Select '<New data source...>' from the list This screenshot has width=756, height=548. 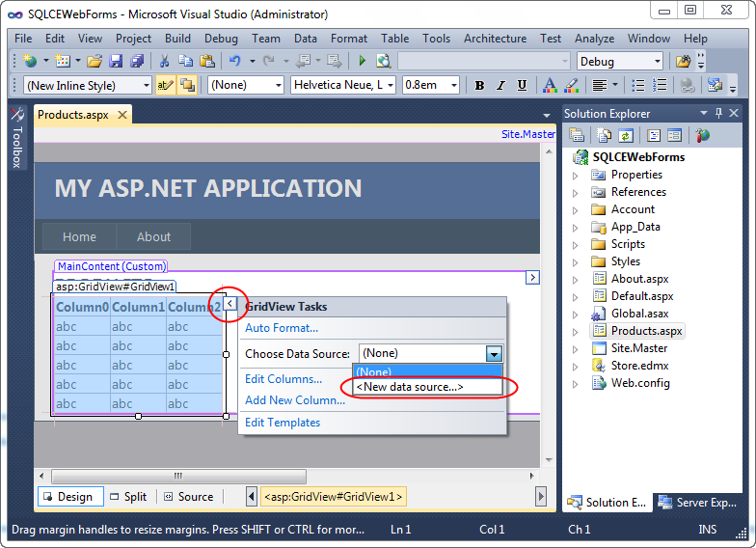click(427, 387)
